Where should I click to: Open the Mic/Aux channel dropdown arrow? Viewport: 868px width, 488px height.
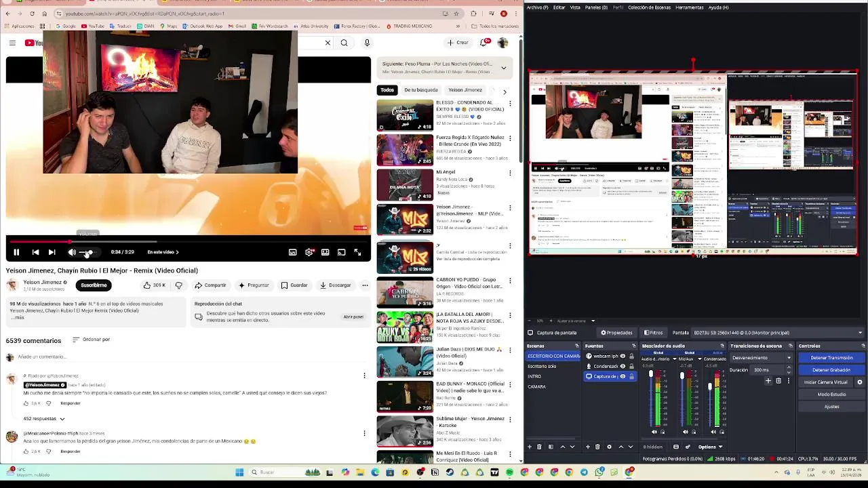click(x=698, y=359)
